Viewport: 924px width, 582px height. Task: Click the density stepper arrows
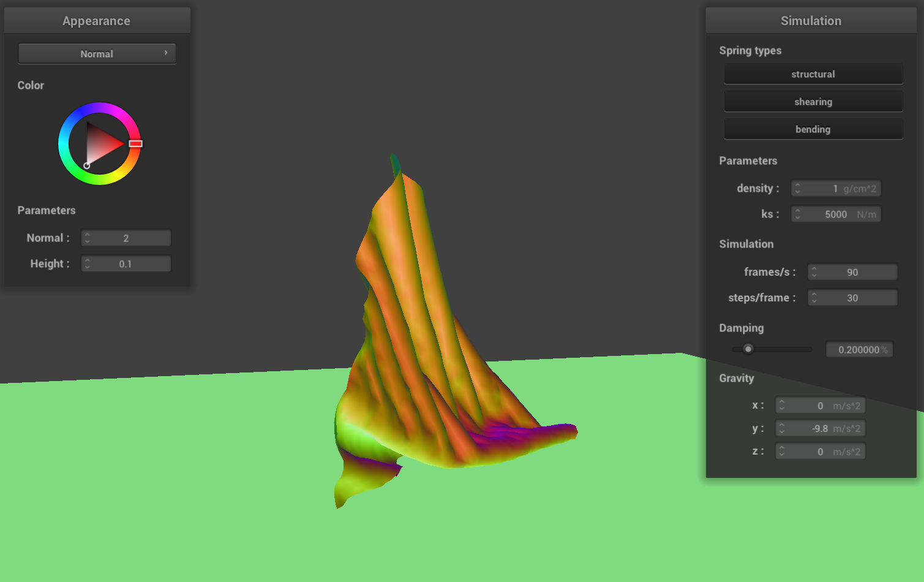(797, 189)
